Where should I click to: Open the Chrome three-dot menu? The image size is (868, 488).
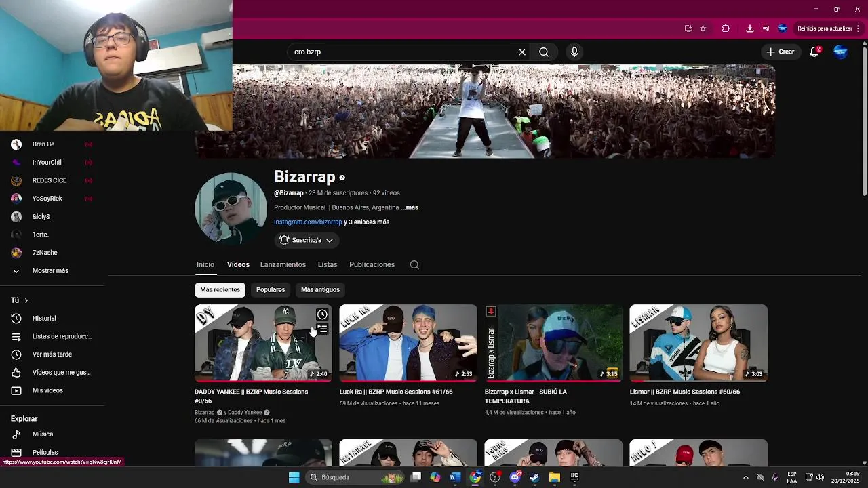(x=858, y=28)
